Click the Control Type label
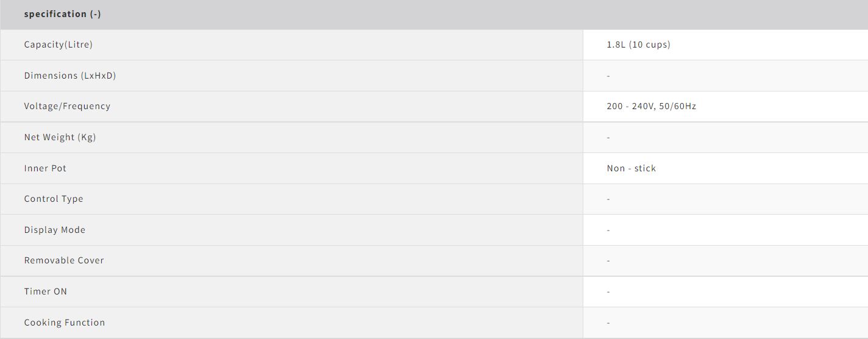Viewport: 868px width, 339px height. [54, 199]
